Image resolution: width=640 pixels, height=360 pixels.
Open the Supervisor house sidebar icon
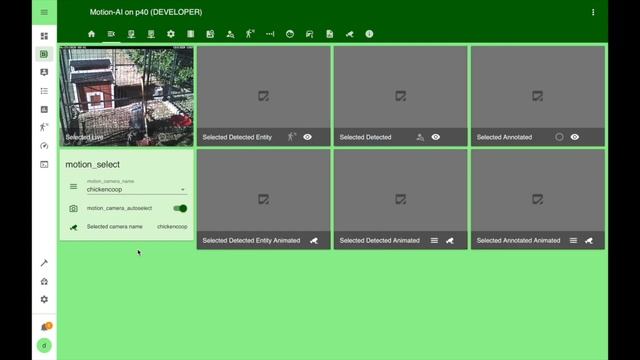pyautogui.click(x=44, y=281)
